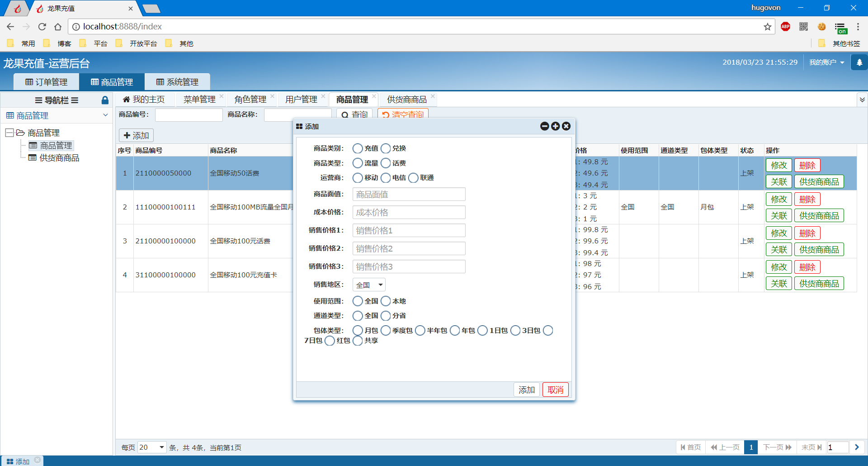Select 季度包 package type radio
Image resolution: width=868 pixels, height=466 pixels.
click(x=386, y=331)
